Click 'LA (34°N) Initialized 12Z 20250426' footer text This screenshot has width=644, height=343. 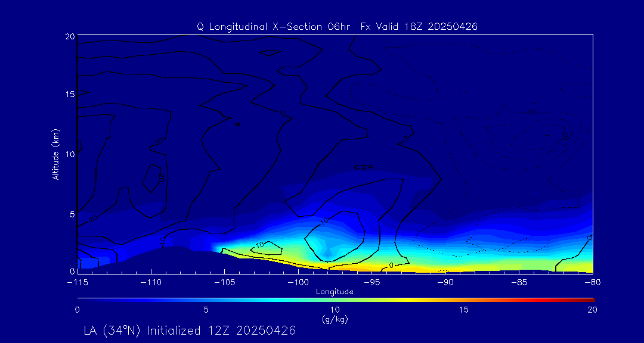[x=190, y=330]
